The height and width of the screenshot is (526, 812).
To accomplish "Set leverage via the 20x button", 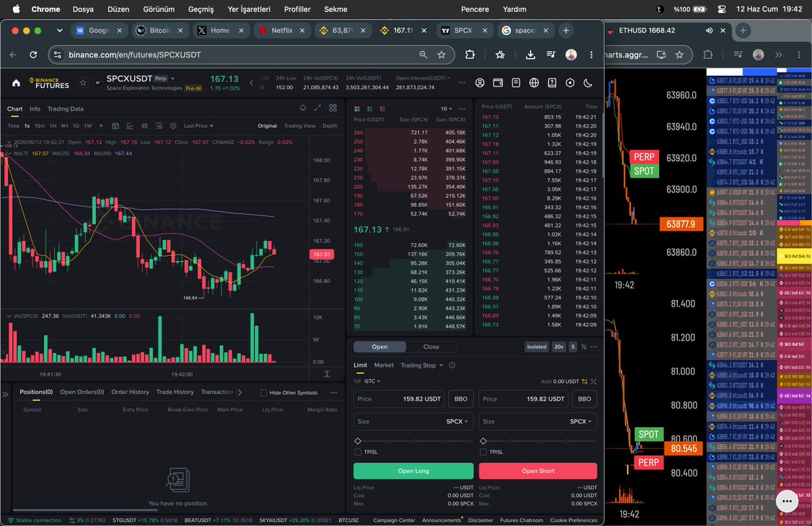I will click(x=558, y=347).
